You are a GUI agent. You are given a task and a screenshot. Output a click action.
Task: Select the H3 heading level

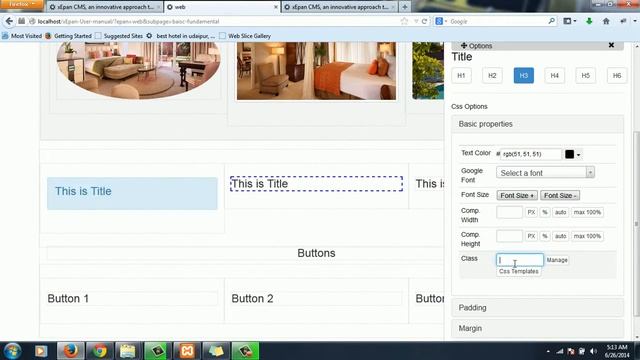(x=524, y=76)
